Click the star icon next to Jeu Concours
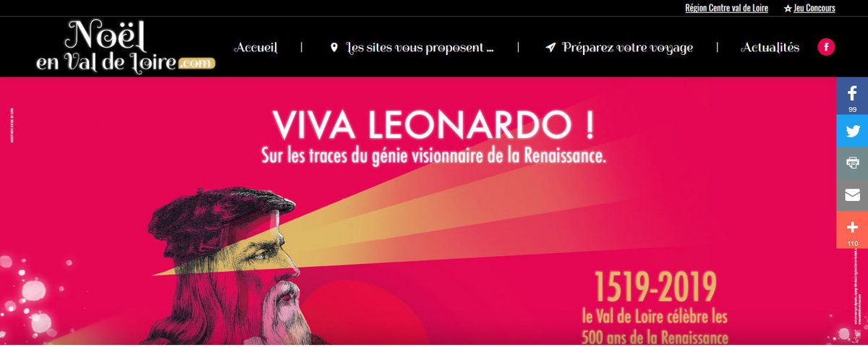The image size is (868, 347). point(788,9)
